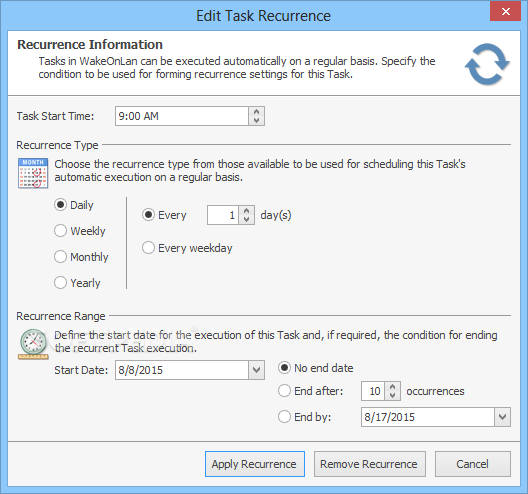This screenshot has width=528, height=494.
Task: Click the Task Start Time label
Action: pos(56,116)
